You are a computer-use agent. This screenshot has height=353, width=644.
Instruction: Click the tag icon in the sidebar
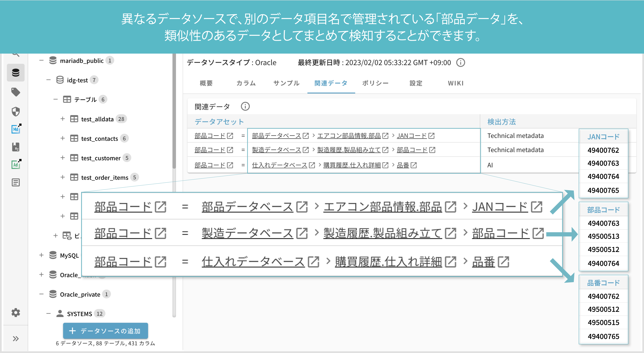coord(15,92)
